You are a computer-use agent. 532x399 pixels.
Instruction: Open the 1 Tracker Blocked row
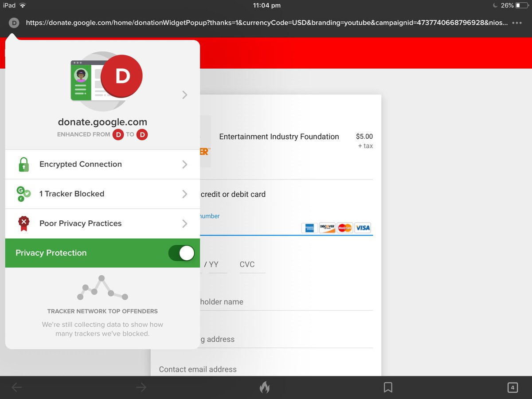click(x=102, y=194)
